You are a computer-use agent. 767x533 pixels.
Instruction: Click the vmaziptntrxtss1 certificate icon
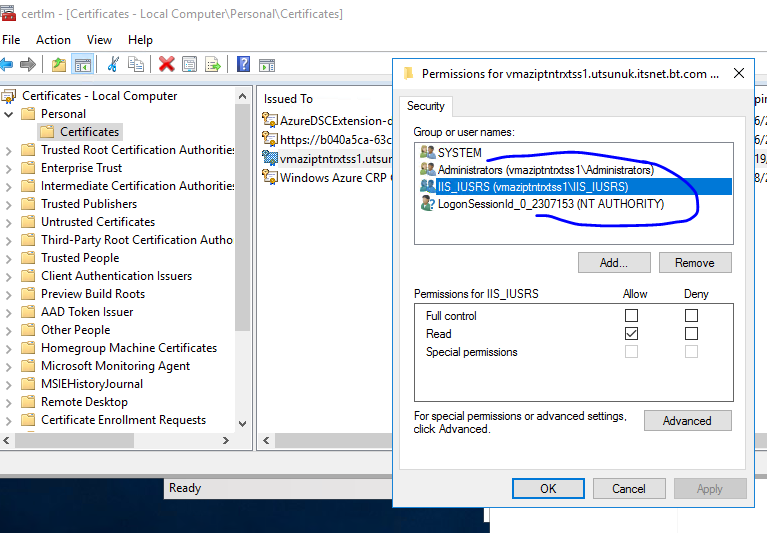pos(270,158)
